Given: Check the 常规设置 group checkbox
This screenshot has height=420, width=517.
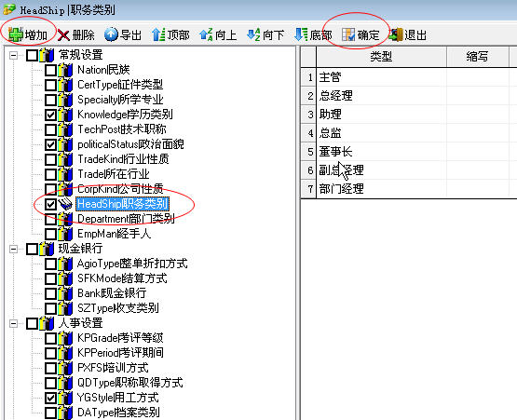Looking at the screenshot, I should (32, 55).
